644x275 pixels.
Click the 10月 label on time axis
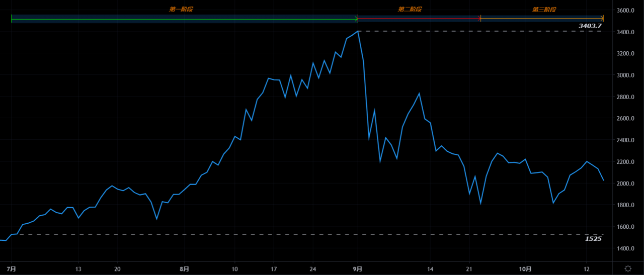(525, 269)
